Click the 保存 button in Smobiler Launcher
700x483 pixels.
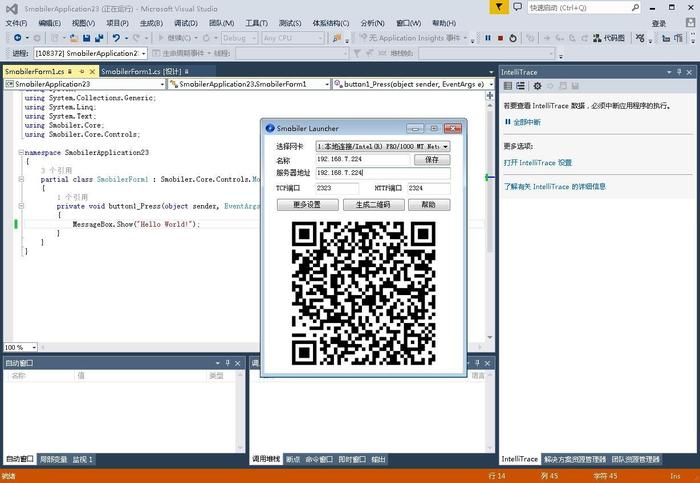click(432, 159)
